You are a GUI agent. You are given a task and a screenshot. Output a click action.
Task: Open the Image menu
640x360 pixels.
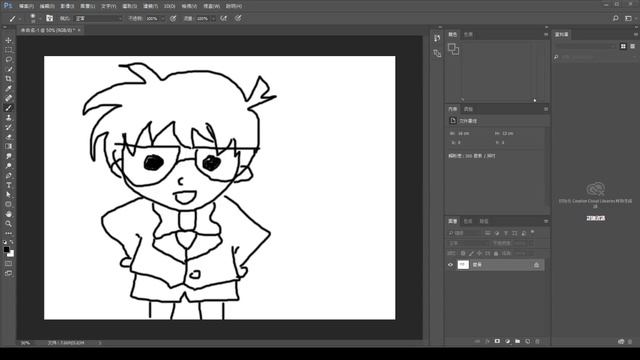coord(67,6)
